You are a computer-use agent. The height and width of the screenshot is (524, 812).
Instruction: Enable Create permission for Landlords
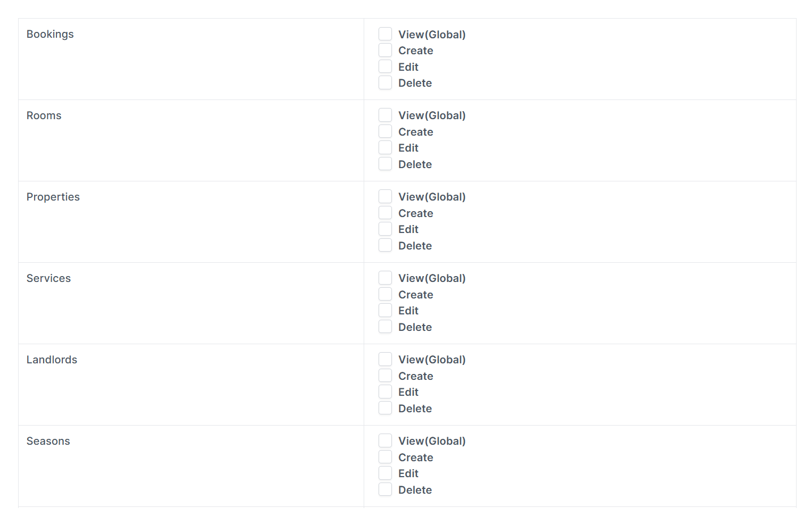[385, 376]
